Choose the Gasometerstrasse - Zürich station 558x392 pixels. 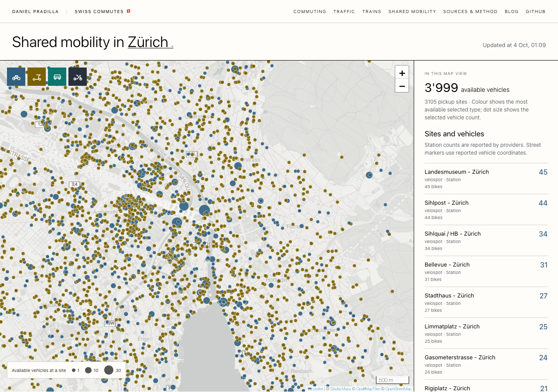pos(486,364)
